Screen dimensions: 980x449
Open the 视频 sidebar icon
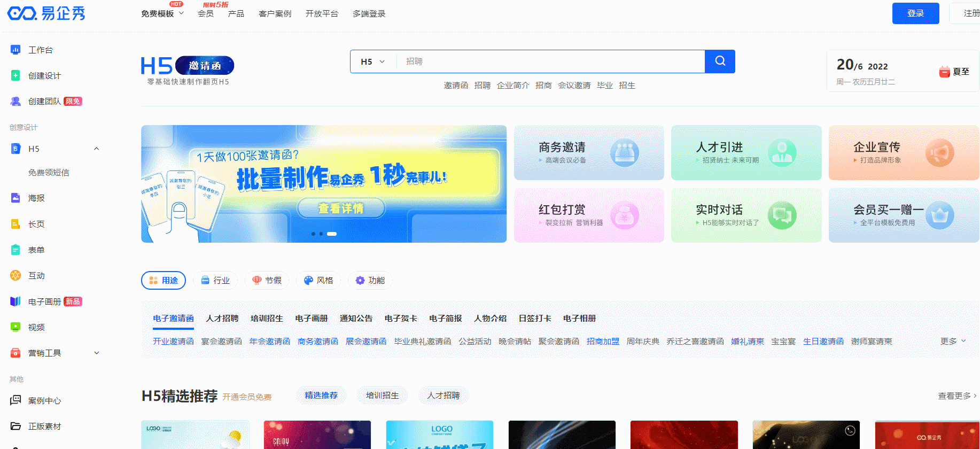(15, 327)
